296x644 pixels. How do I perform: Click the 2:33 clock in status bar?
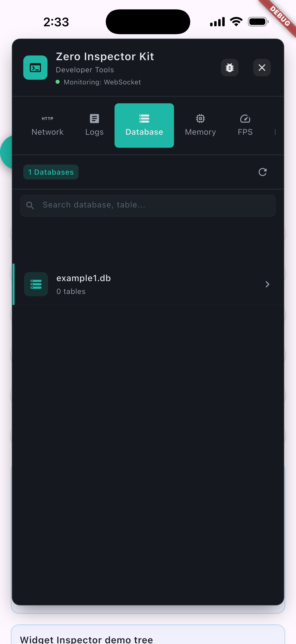coord(56,22)
